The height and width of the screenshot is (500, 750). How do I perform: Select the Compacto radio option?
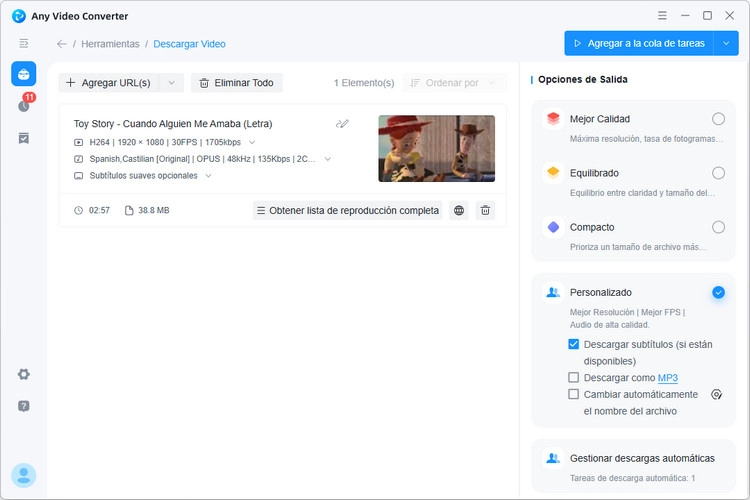[718, 227]
